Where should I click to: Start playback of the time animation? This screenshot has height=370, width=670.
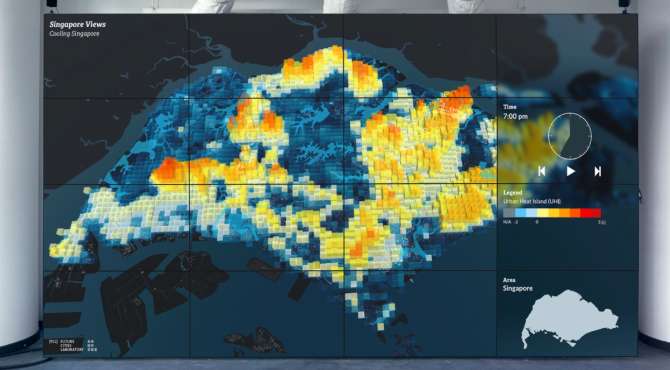pyautogui.click(x=570, y=171)
